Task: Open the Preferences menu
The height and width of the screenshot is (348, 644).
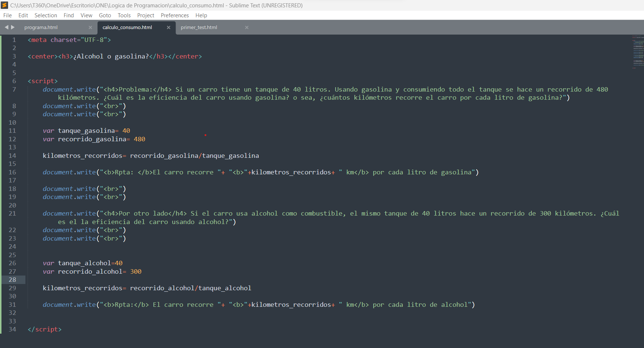Action: pyautogui.click(x=175, y=15)
